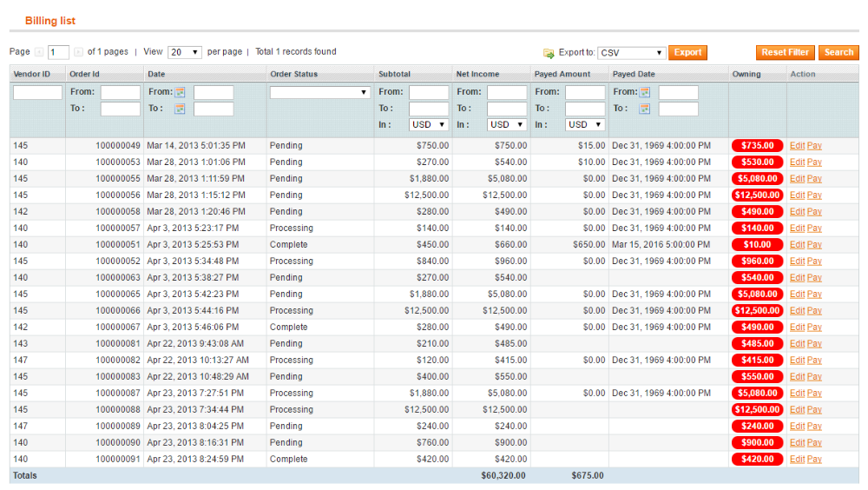Go to next page arrow
The image size is (868, 490).
pyautogui.click(x=78, y=52)
